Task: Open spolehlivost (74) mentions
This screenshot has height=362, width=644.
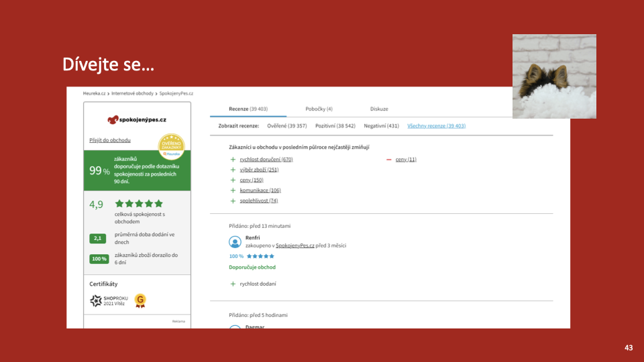Action: 259,200
